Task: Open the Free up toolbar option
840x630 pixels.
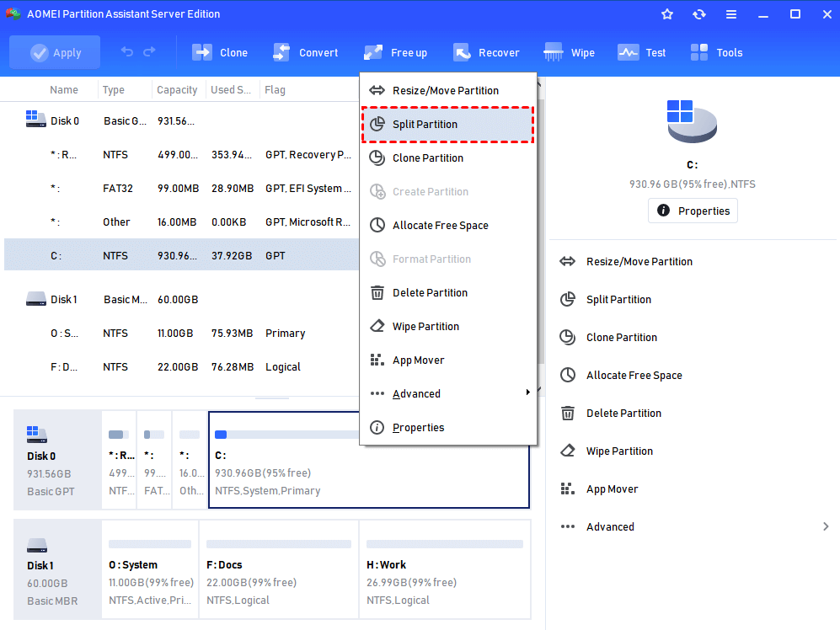Action: tap(396, 52)
